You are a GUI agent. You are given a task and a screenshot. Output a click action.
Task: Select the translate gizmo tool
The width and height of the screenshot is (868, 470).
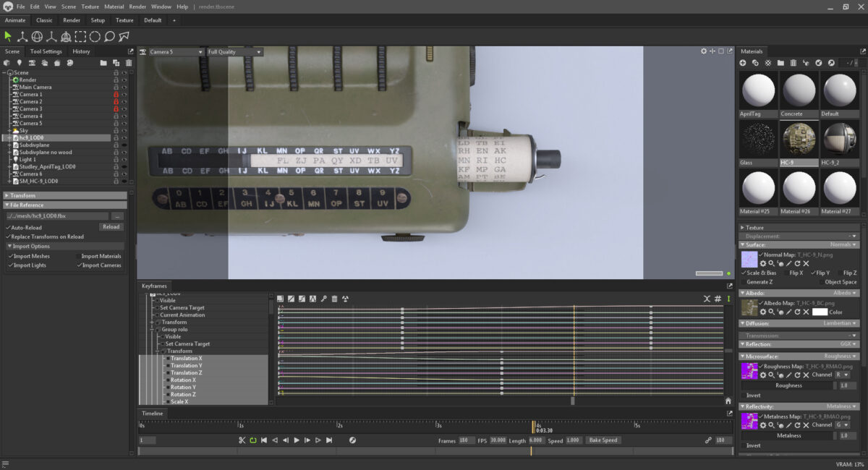[x=22, y=36]
